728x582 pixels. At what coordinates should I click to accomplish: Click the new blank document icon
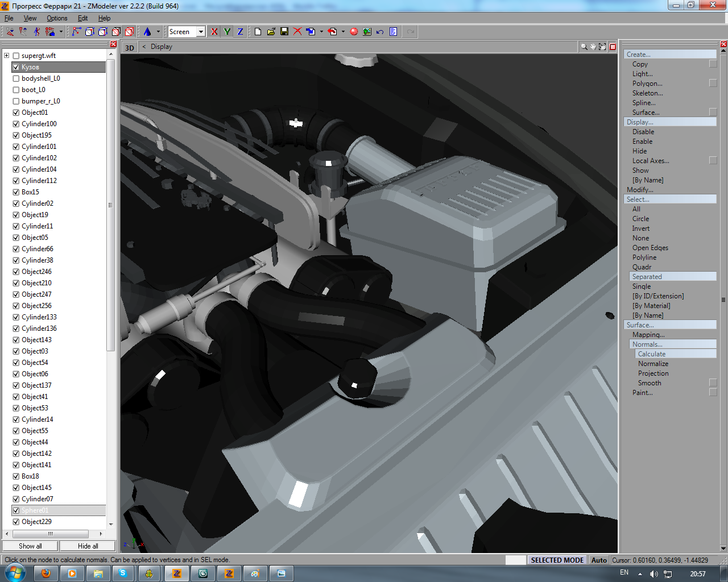coord(258,32)
